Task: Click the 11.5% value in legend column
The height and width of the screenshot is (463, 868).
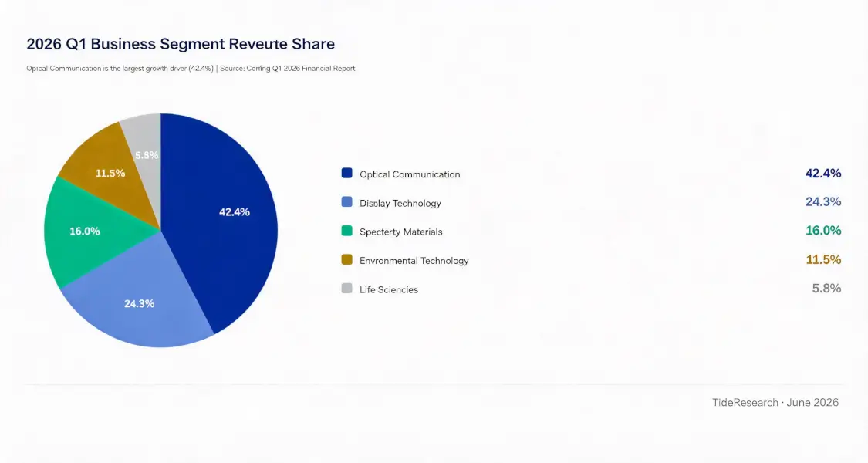Action: coord(823,260)
